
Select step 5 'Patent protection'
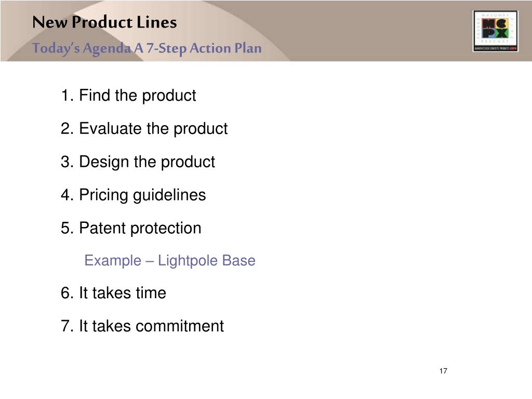click(131, 228)
